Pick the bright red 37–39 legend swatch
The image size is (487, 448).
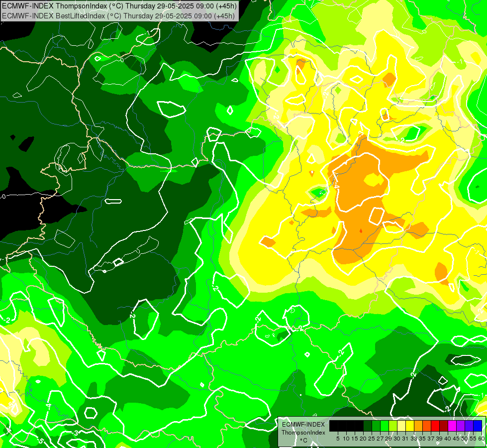[x=435, y=426]
